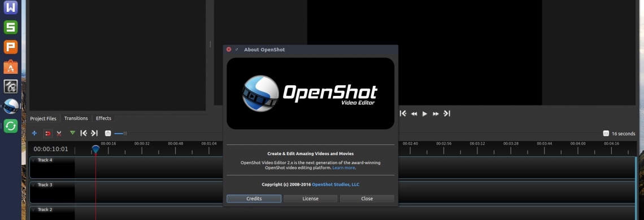Image resolution: width=644 pixels, height=220 pixels.
Task: Open Credits in About OpenShot dialog
Action: click(254, 199)
